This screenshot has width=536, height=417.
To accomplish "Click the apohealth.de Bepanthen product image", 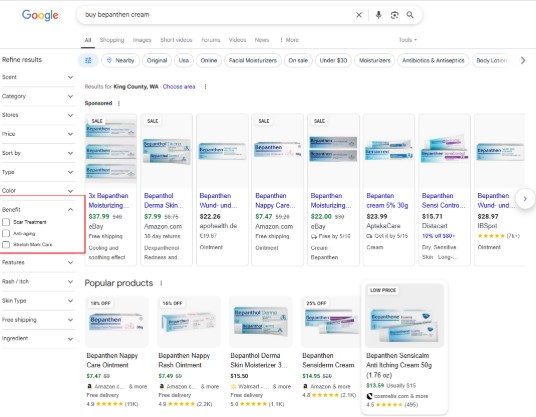I will point(222,151).
